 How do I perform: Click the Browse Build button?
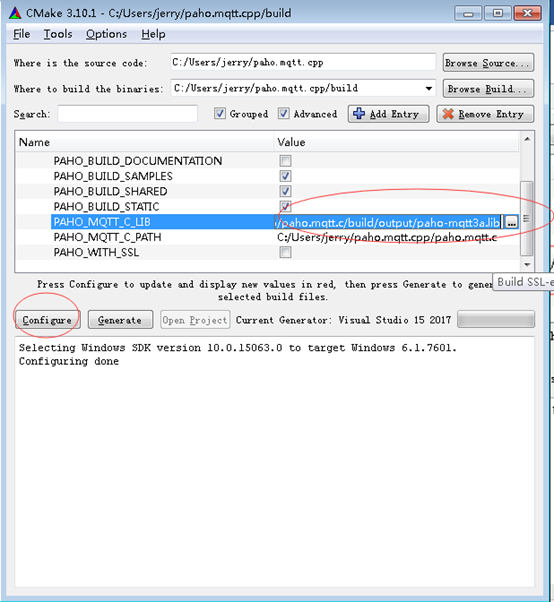point(488,89)
